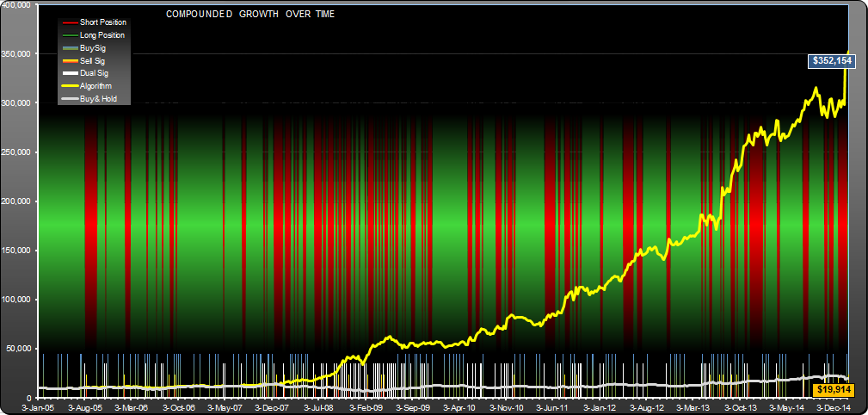
Task: Click the chart title COMPOUNDED GROWTH OVER TIME
Action: coord(250,15)
